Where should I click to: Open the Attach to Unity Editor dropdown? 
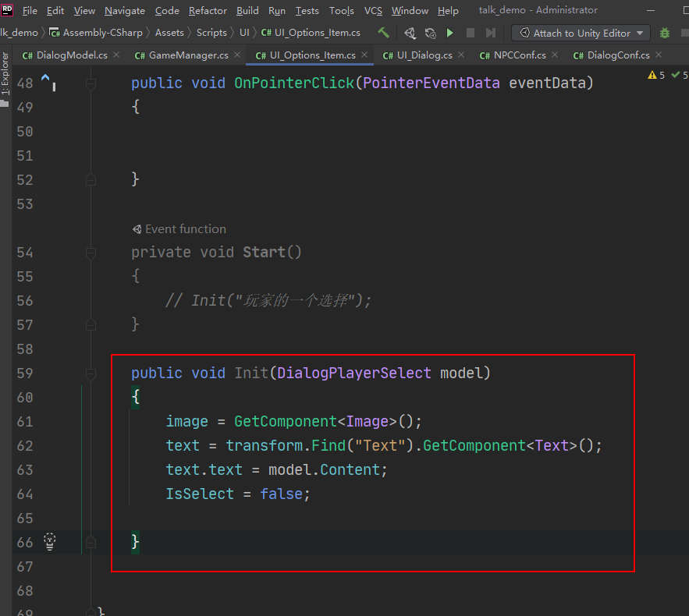coord(581,33)
